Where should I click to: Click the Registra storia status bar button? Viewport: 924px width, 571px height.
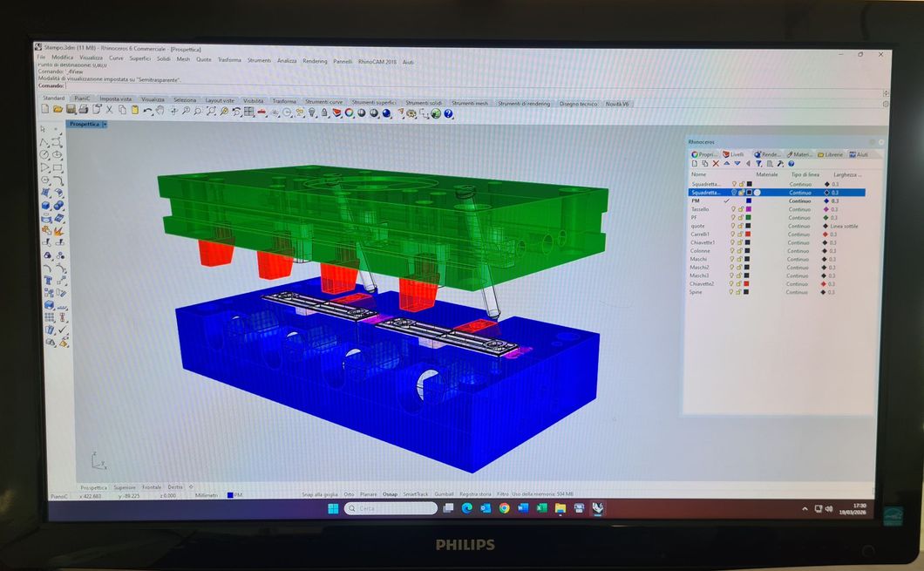(x=476, y=493)
